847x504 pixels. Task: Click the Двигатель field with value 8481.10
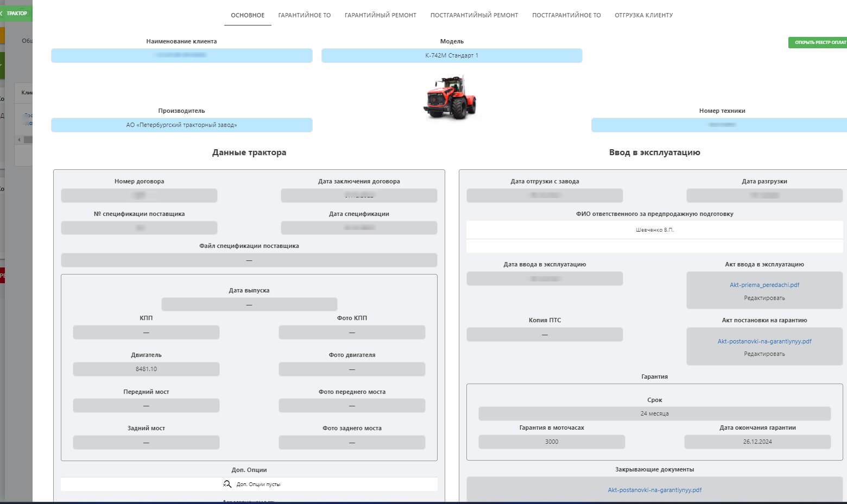(146, 369)
